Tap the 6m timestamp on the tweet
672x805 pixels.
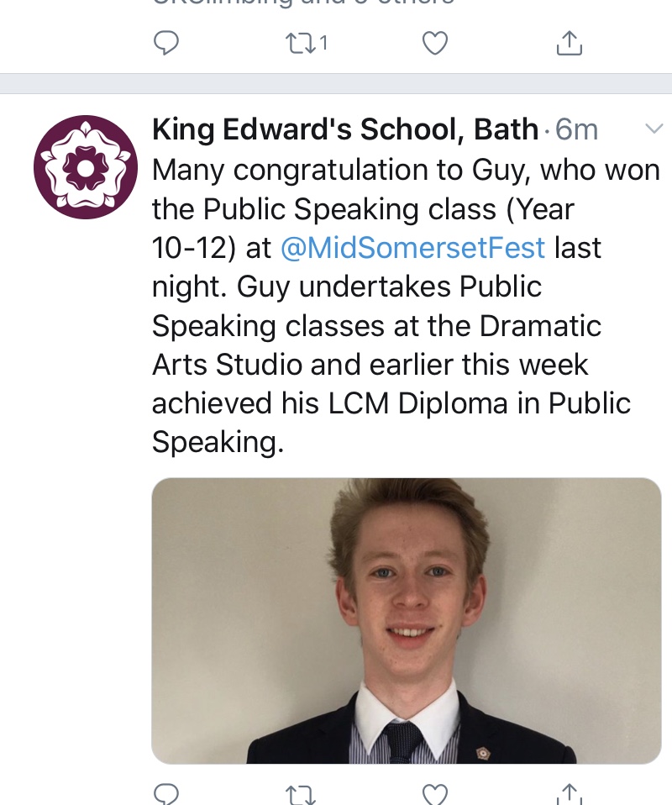[x=577, y=129]
